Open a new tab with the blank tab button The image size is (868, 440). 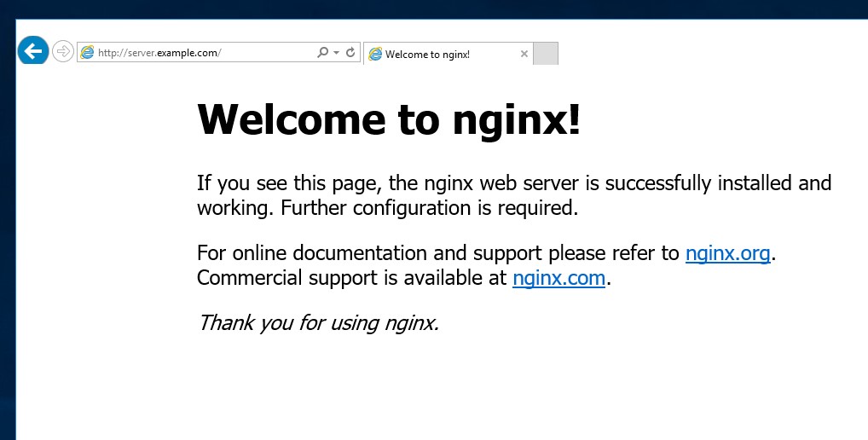545,54
